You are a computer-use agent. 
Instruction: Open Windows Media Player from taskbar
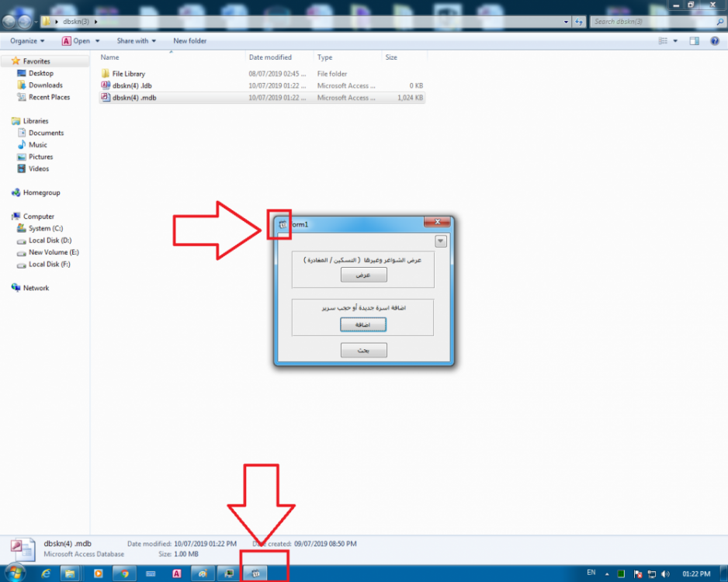(x=98, y=573)
